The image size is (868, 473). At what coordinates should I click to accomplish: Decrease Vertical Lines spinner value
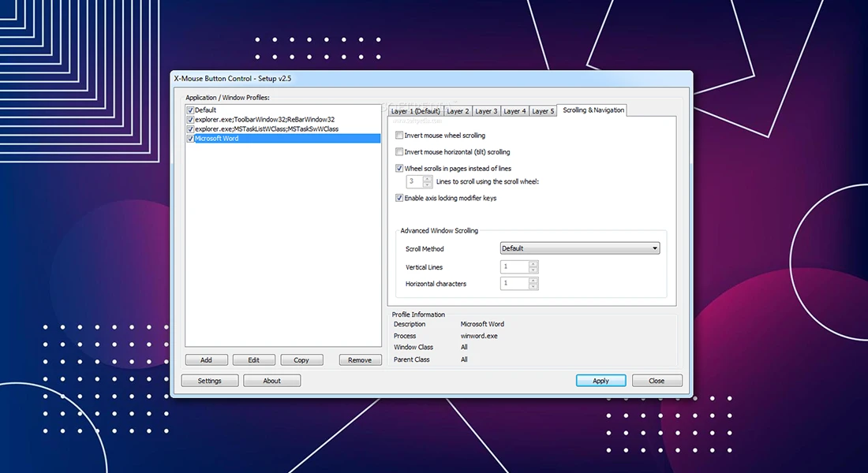533,270
